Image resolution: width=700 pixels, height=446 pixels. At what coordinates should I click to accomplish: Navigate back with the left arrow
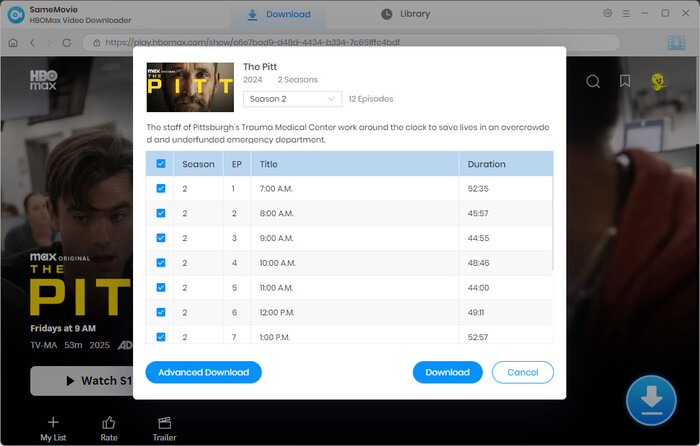(32, 43)
